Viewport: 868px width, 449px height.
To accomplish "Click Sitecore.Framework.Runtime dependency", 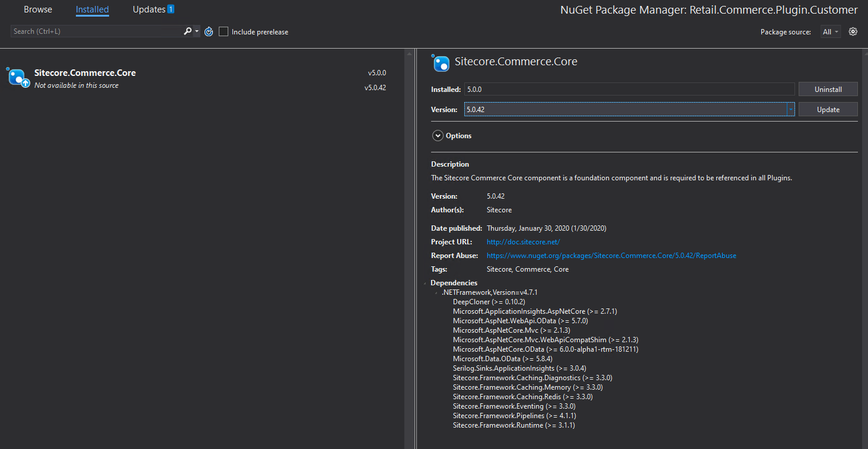I will [x=513, y=425].
